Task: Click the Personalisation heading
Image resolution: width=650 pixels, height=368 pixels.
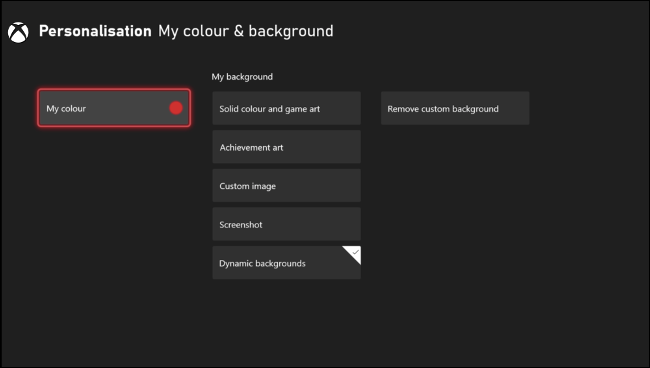Action: (x=95, y=31)
